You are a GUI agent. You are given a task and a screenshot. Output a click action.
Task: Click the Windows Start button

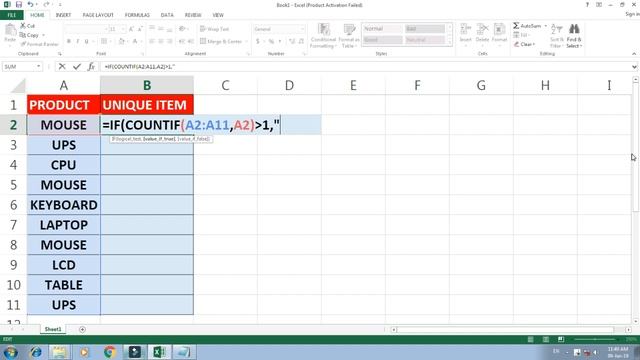point(10,352)
